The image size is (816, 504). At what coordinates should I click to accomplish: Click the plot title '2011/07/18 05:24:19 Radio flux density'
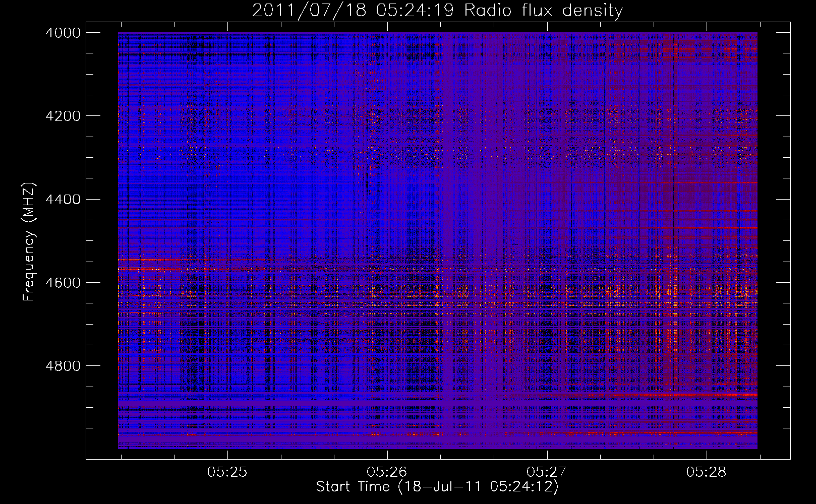click(437, 11)
